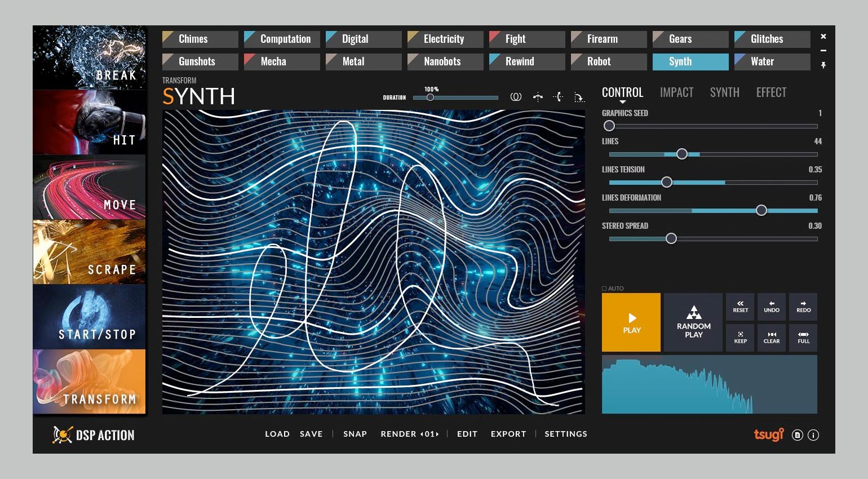Open SETTINGS from the bottom bar

565,434
